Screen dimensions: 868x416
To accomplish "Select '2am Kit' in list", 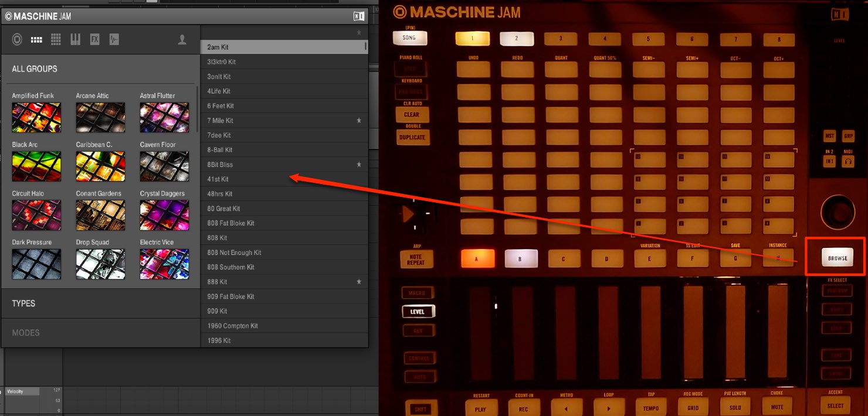I will pos(284,47).
